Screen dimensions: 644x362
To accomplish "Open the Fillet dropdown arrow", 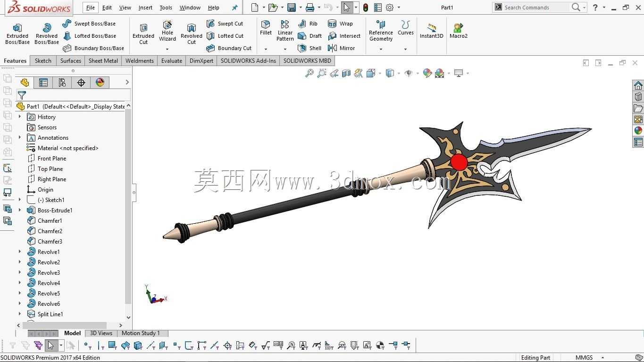I will [x=266, y=49].
